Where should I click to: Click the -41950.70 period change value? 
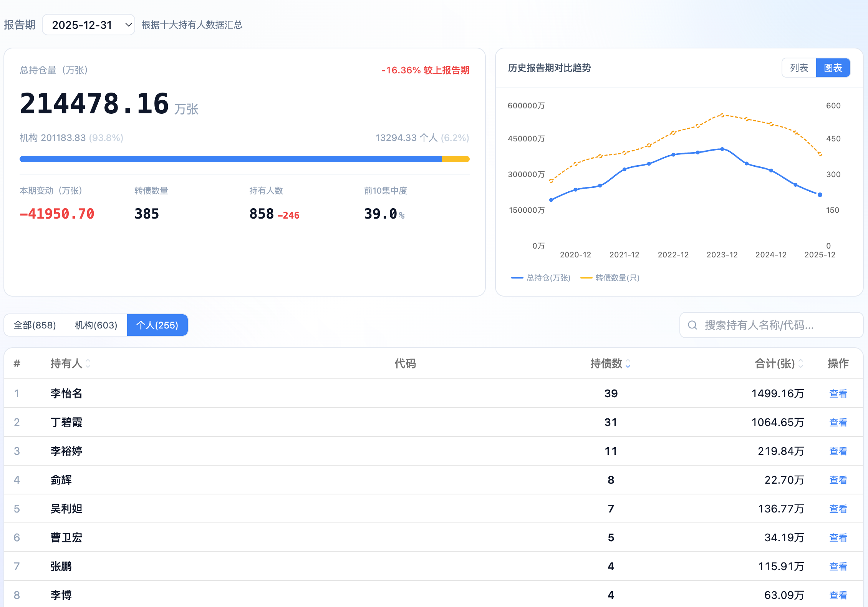coord(57,214)
